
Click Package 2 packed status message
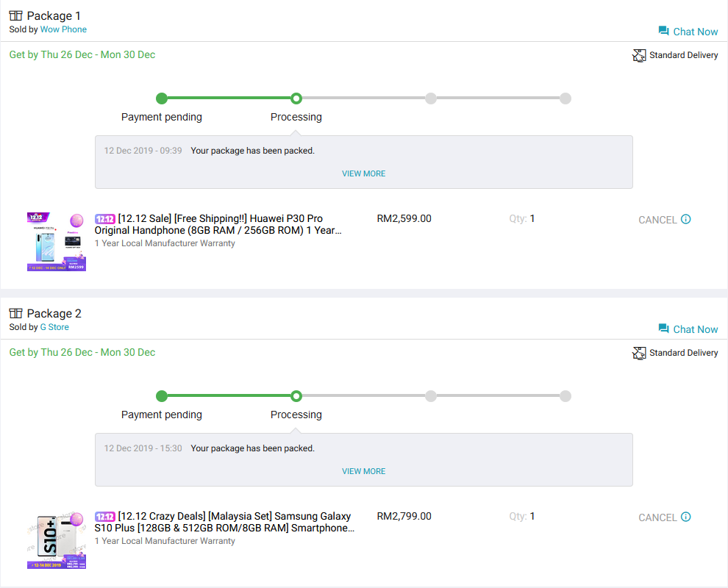pyautogui.click(x=252, y=449)
